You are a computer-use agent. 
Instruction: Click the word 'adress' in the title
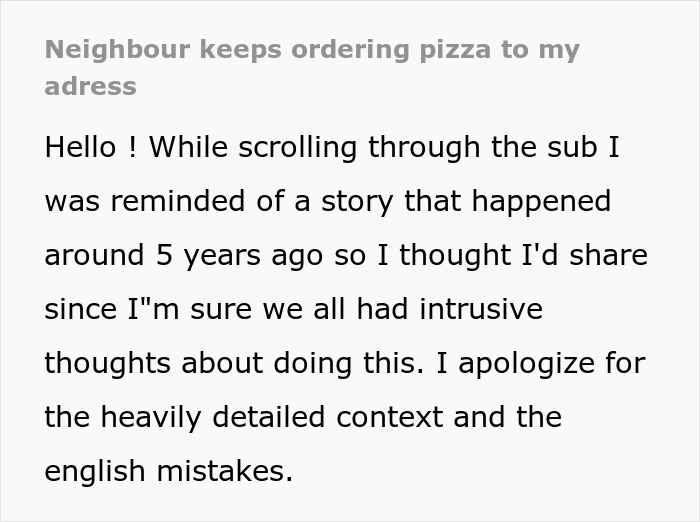90,86
